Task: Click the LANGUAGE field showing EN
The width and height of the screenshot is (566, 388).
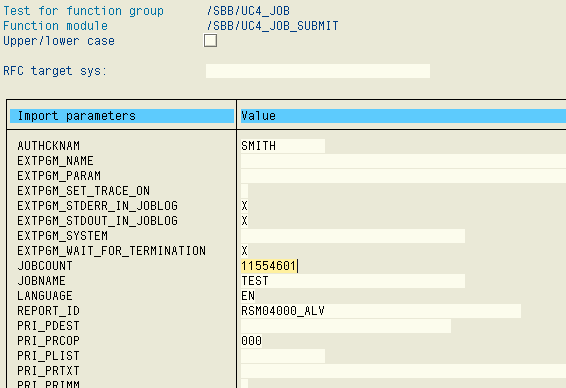Action: (x=248, y=296)
